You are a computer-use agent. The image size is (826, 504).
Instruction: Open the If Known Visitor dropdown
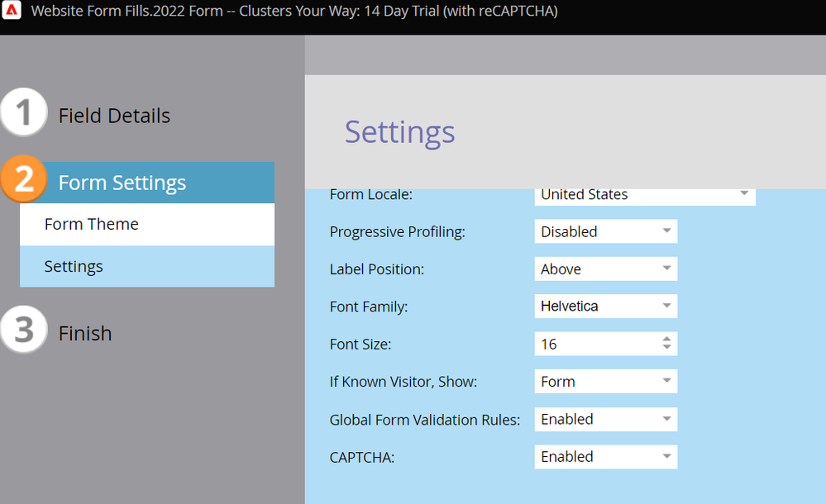pyautogui.click(x=605, y=381)
